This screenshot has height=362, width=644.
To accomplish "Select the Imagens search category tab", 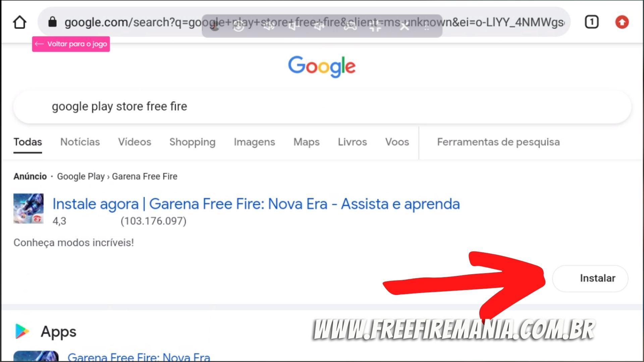I will coord(254,142).
